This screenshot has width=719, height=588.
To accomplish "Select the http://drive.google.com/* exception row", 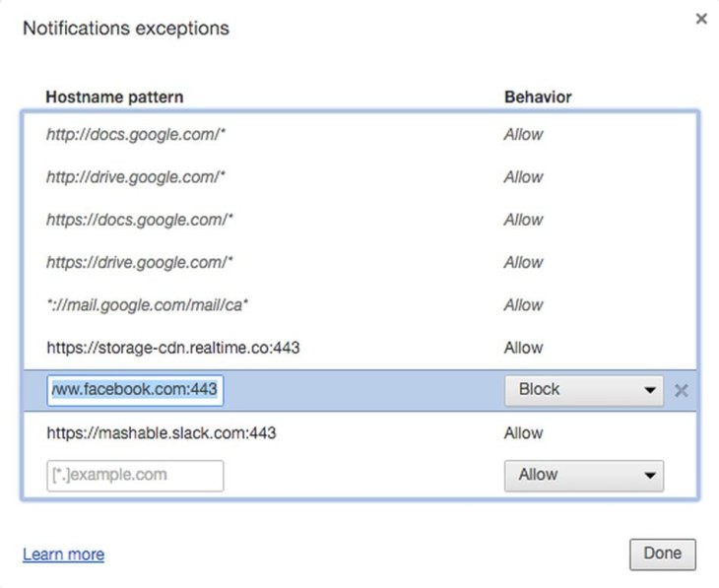I will [x=136, y=177].
